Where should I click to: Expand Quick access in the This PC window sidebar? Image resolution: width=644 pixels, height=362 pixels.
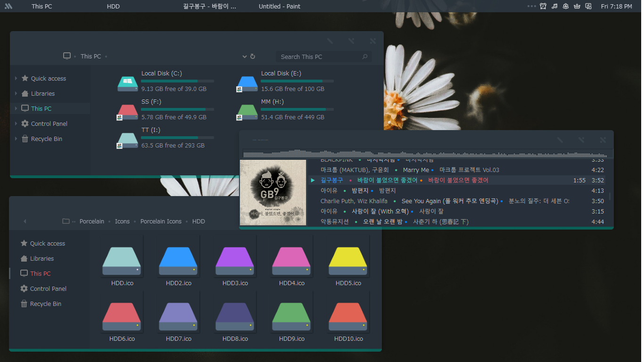tap(16, 79)
